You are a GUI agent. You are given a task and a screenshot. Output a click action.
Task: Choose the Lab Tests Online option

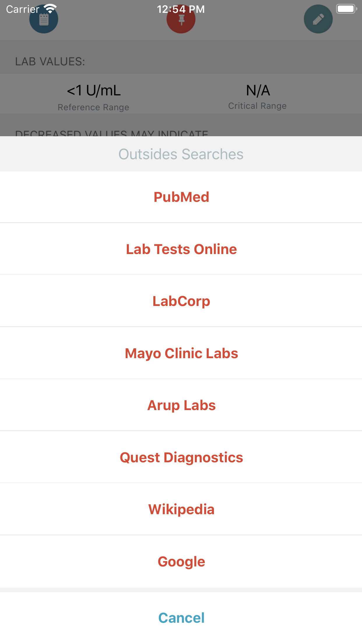(181, 249)
